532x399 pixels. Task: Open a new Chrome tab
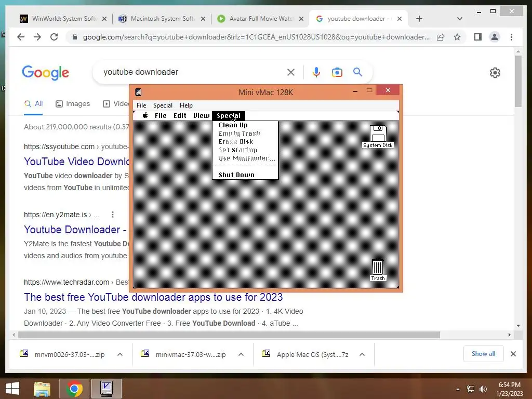pyautogui.click(x=419, y=19)
